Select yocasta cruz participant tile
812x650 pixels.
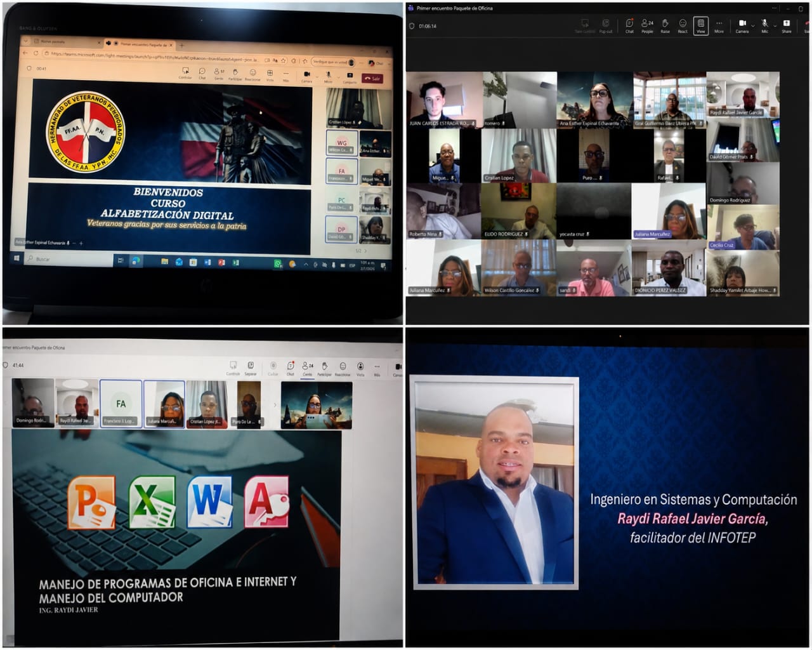click(x=594, y=211)
